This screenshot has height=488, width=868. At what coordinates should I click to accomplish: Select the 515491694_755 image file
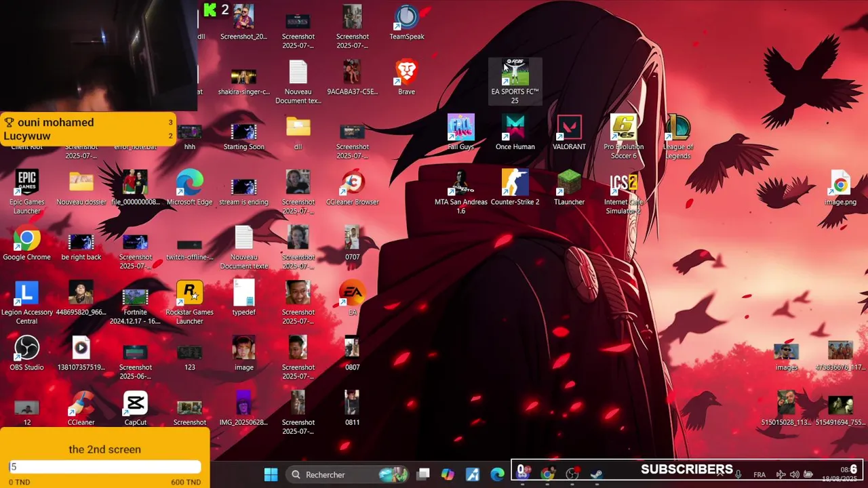pos(841,411)
